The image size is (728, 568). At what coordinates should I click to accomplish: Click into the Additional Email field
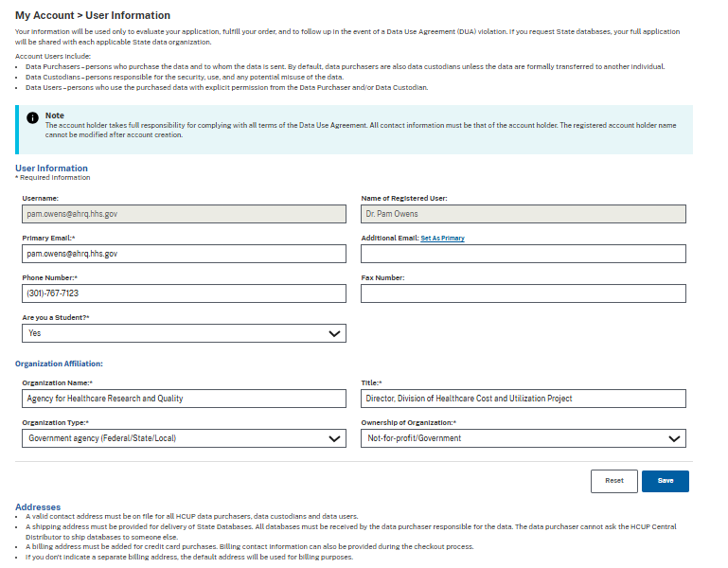point(524,254)
